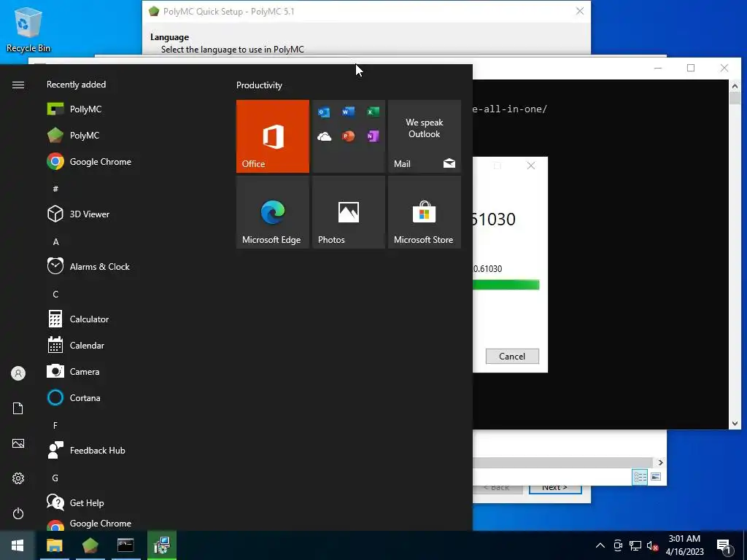
Task: Switch to the Command Prompt taskbar item
Action: (x=125, y=545)
